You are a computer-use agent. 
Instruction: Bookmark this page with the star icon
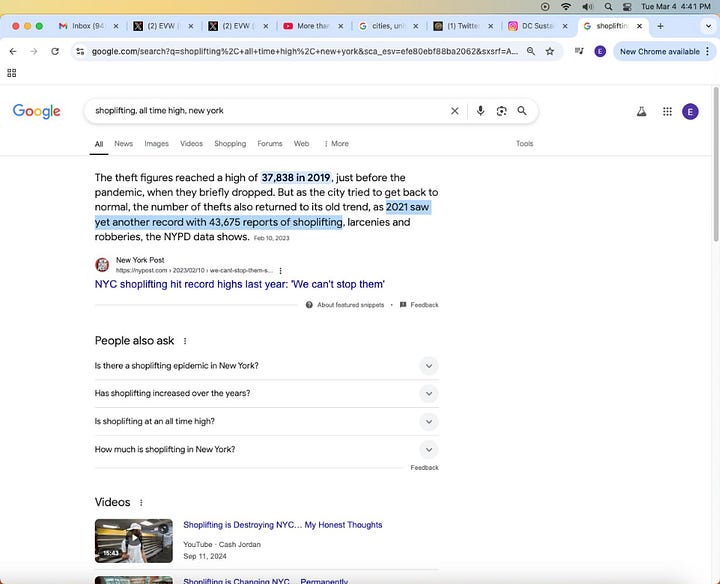(550, 51)
